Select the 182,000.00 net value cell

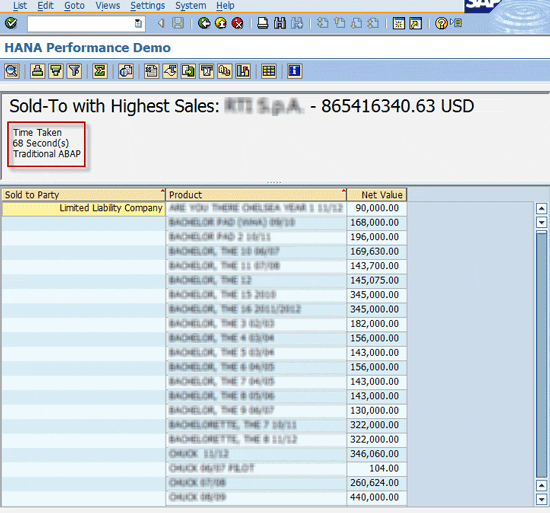(x=377, y=324)
